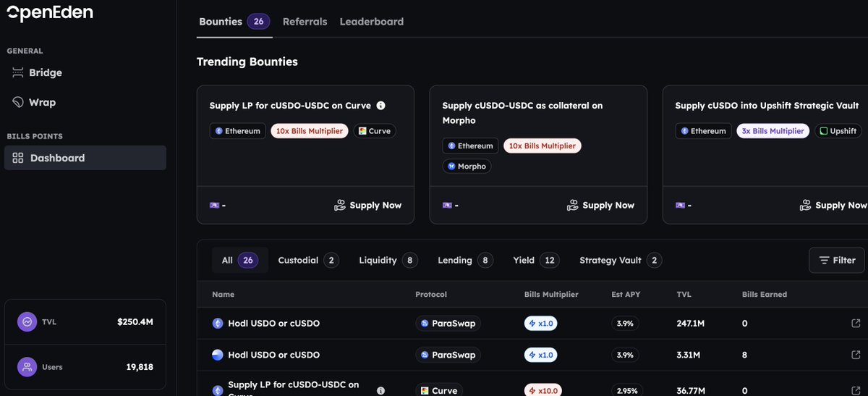This screenshot has width=868, height=396.
Task: Click ParaSwap tag in 247.1M TVL row
Action: 448,324
